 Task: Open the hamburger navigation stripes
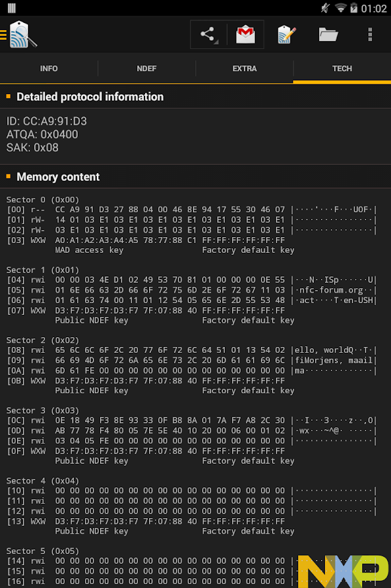pos(5,36)
